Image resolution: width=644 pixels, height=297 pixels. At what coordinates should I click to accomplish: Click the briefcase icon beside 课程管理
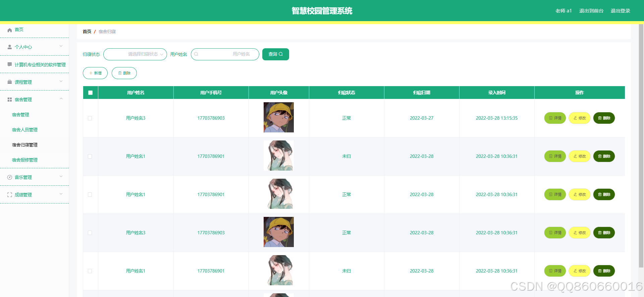[x=10, y=82]
